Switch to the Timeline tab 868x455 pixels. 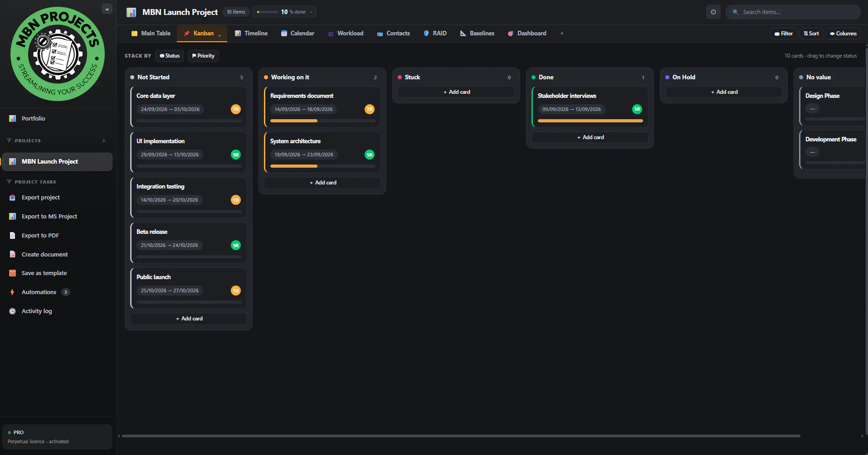coord(251,34)
